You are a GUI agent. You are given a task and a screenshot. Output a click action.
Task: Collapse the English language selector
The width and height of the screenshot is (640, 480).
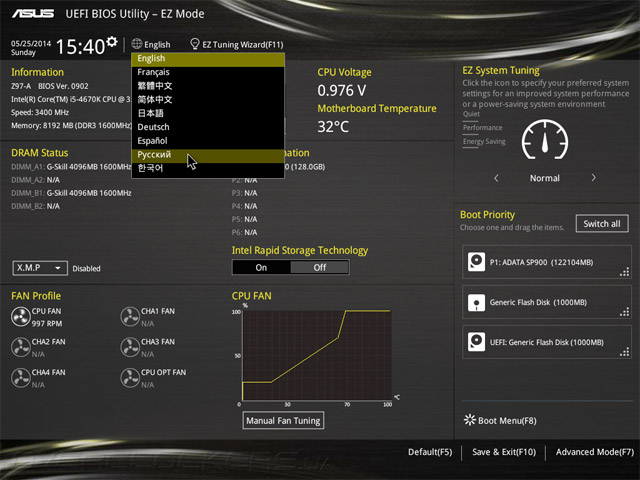click(x=151, y=44)
